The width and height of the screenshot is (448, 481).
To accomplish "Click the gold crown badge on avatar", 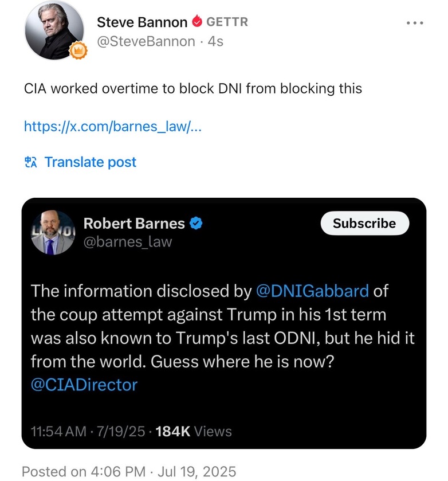I will click(x=78, y=52).
